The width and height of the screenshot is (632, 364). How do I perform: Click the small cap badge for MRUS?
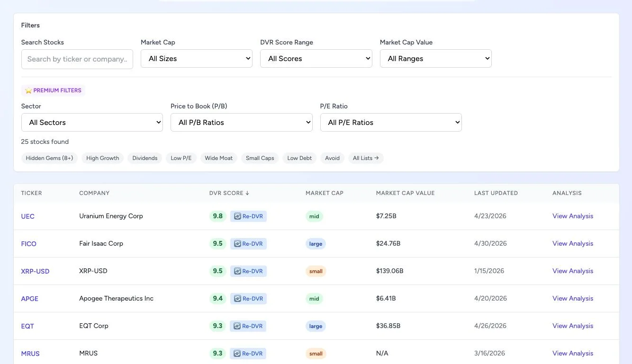point(316,354)
